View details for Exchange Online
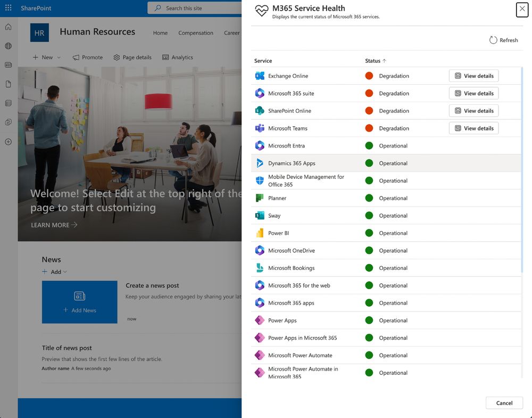Image resolution: width=532 pixels, height=418 pixels. [x=473, y=76]
